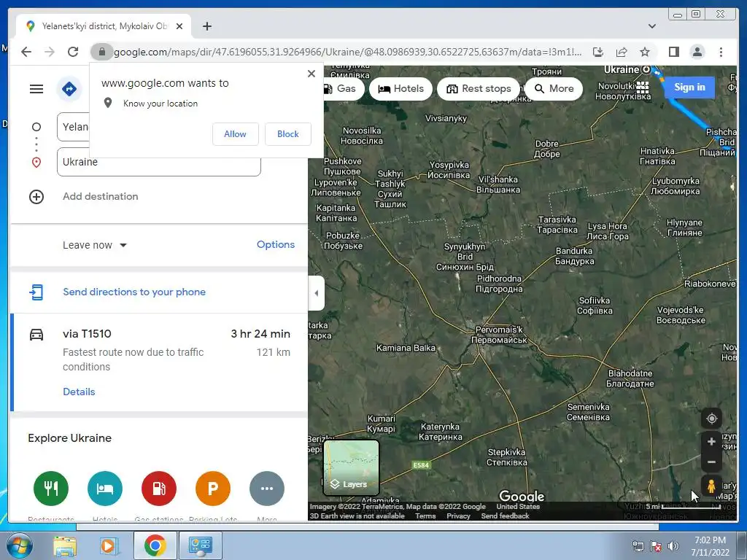Click Send feedback on the map footer

505,516
